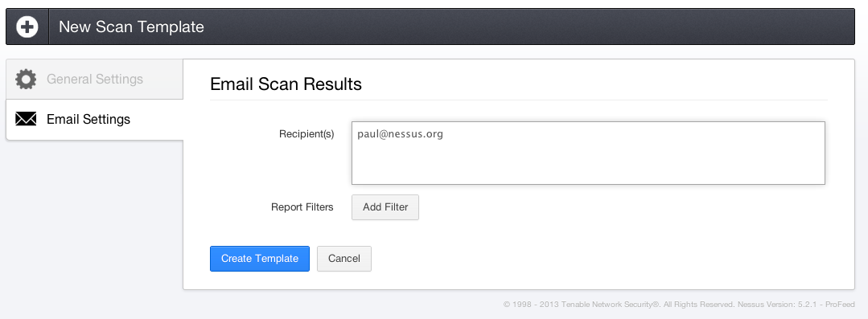The width and height of the screenshot is (868, 319).
Task: Click the 1998 - 2013 copyright years in footer
Action: pos(535,305)
